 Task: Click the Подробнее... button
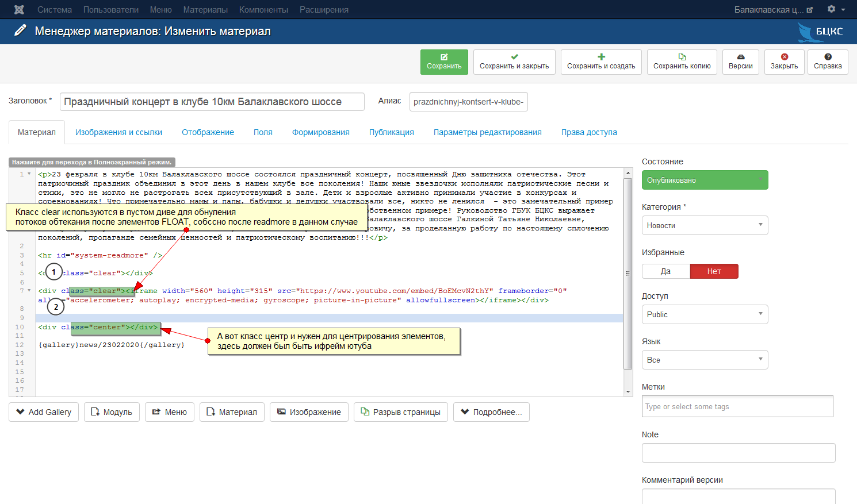(x=491, y=412)
